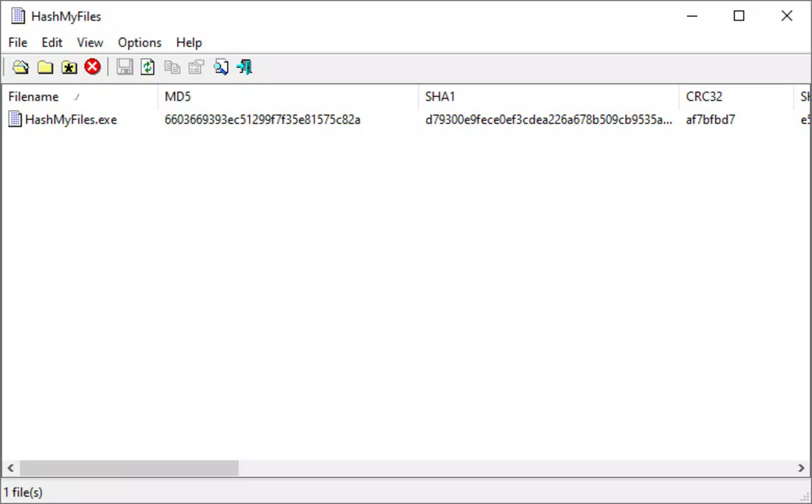Sort by the CRC32 column header
This screenshot has height=504, width=812.
tap(736, 96)
